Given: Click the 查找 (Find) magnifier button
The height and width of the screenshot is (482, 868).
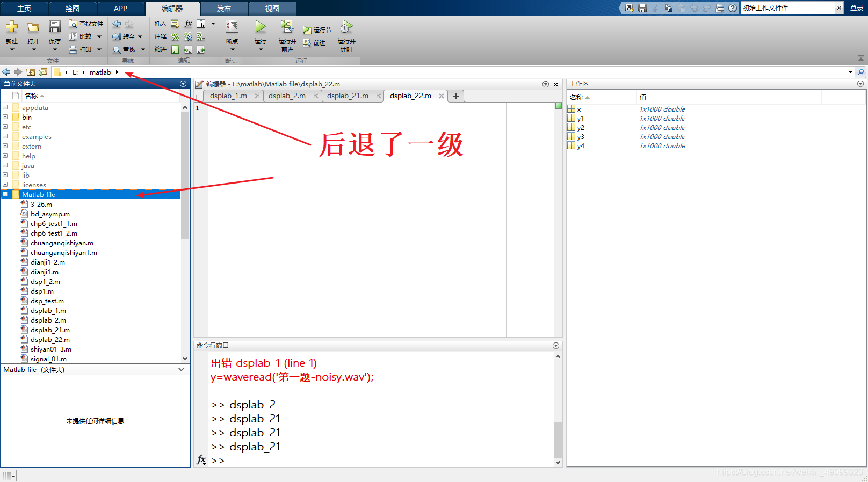Looking at the screenshot, I should pos(128,49).
